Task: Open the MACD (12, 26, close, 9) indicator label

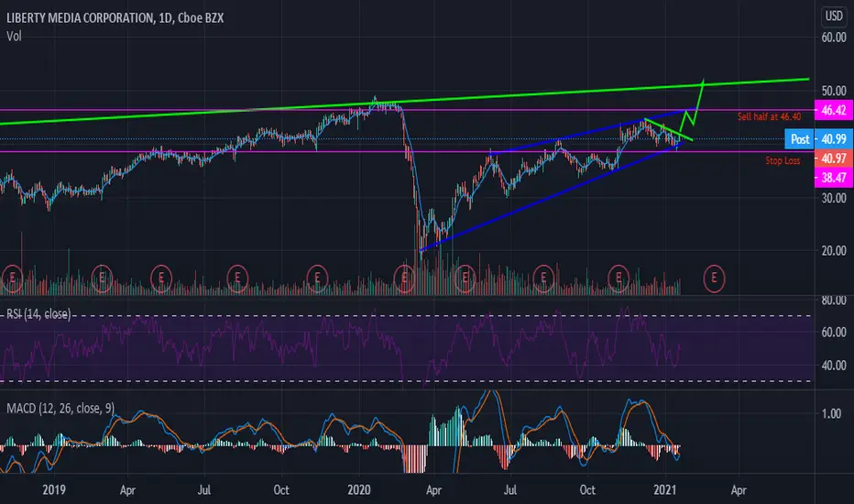Action: click(60, 408)
